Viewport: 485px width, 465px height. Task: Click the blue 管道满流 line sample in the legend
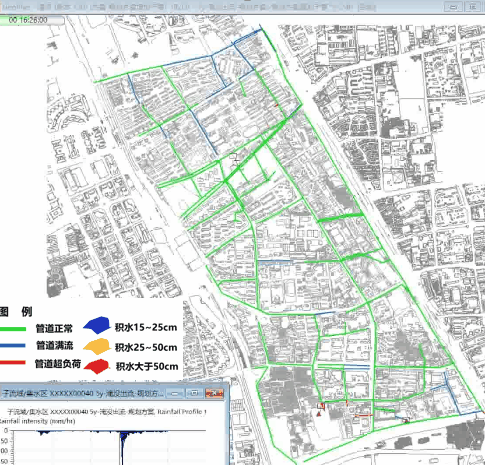pyautogui.click(x=13, y=346)
